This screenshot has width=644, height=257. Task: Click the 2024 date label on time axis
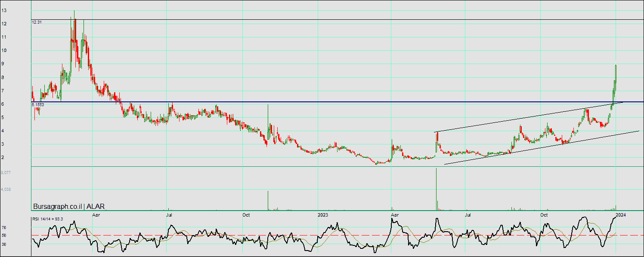coord(620,214)
